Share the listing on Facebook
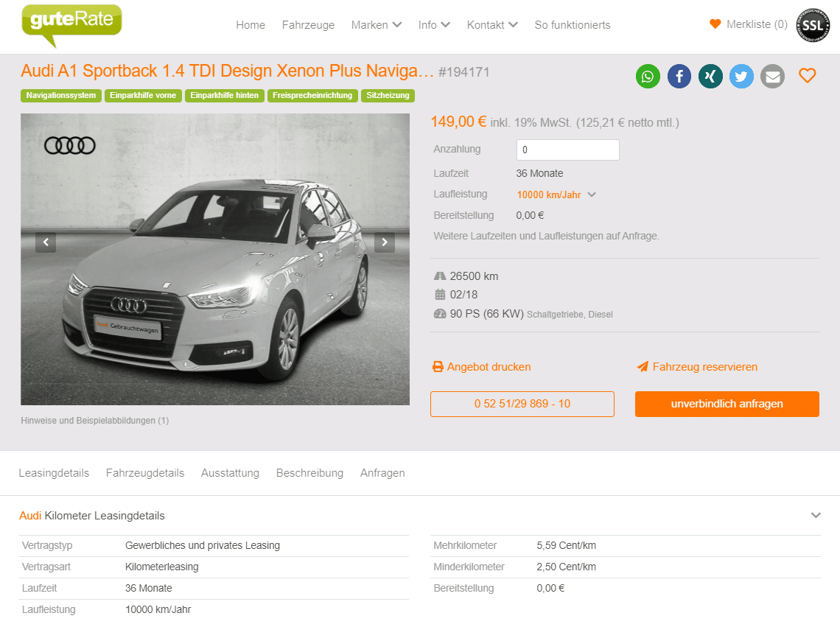The width and height of the screenshot is (840, 627). click(679, 76)
